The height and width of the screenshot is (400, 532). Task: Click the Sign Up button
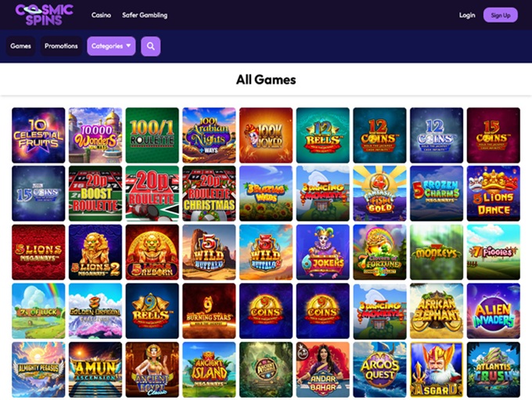(x=501, y=15)
